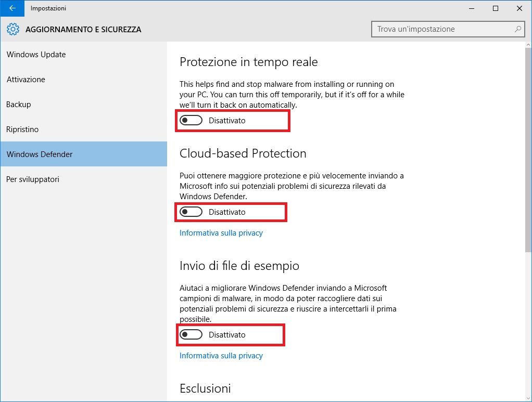532x402 pixels.
Task: Turn on Cloud-based Protection switch
Action: click(x=191, y=212)
